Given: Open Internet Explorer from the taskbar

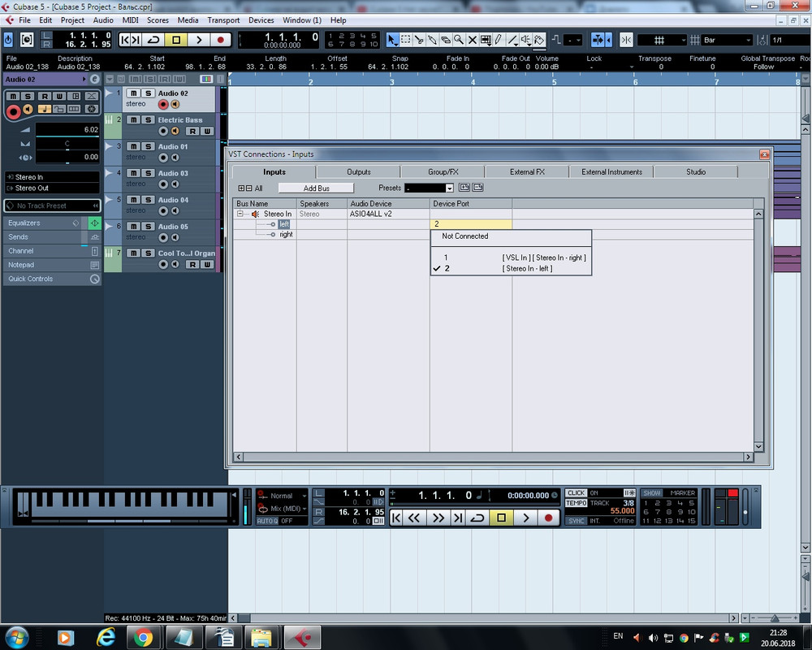Looking at the screenshot, I should 106,637.
